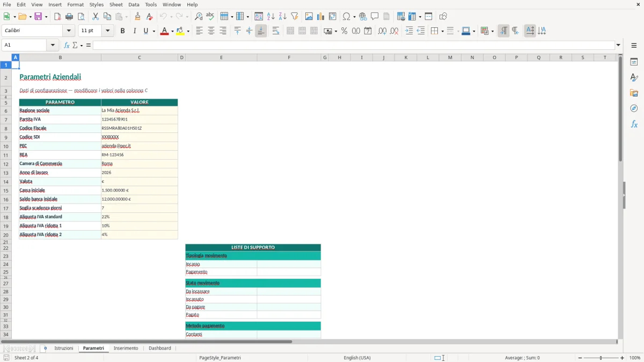This screenshot has width=644, height=362.
Task: Export directly as PDF
Action: click(x=57, y=17)
